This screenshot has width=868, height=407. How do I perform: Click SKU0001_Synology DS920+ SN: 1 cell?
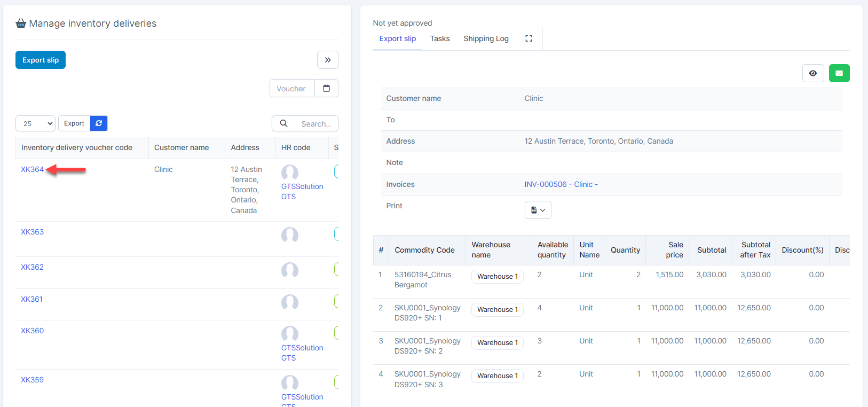427,312
